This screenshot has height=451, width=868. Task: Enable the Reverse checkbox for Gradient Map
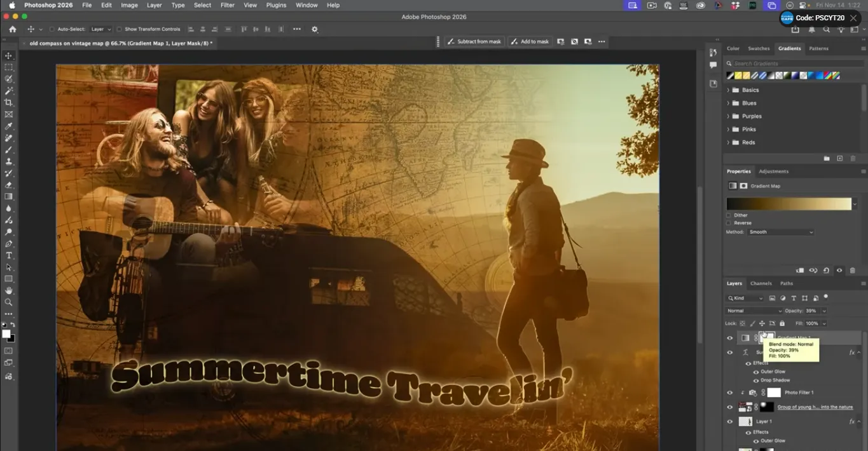point(727,223)
